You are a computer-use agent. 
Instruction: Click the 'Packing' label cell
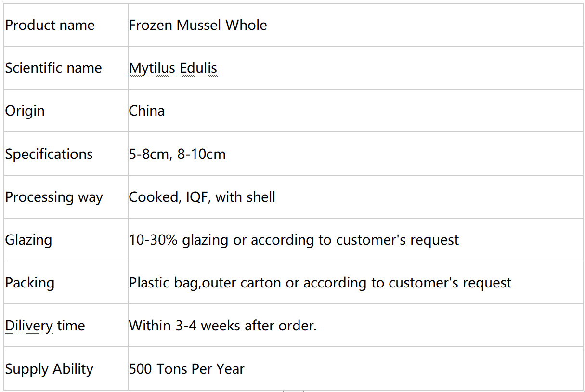66,283
